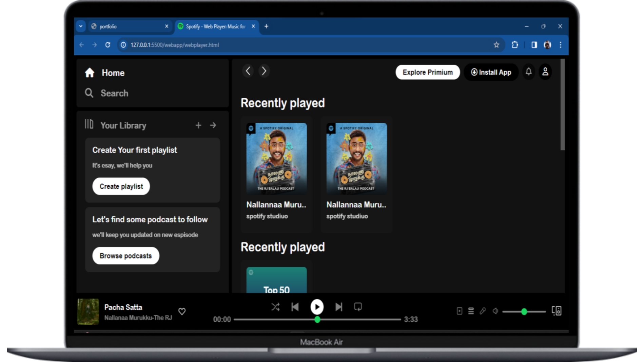The height and width of the screenshot is (362, 644).
Task: Add new playlist with plus icon
Action: coord(198,125)
